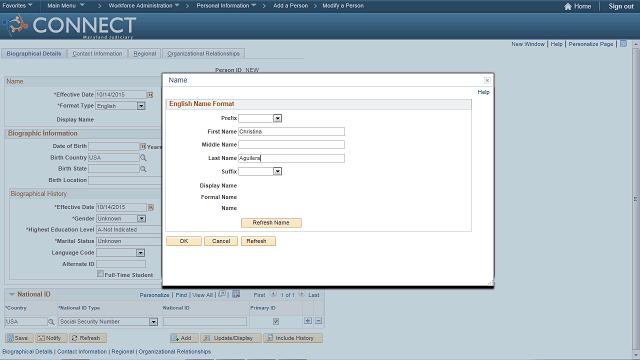This screenshot has height=360, width=640.
Task: Click into Middle Name field
Action: pyautogui.click(x=291, y=144)
